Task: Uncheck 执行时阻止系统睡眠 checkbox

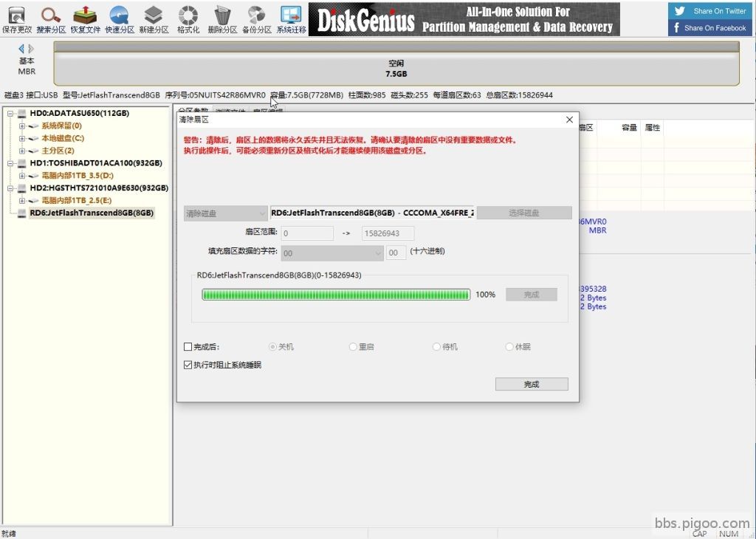Action: (x=188, y=365)
